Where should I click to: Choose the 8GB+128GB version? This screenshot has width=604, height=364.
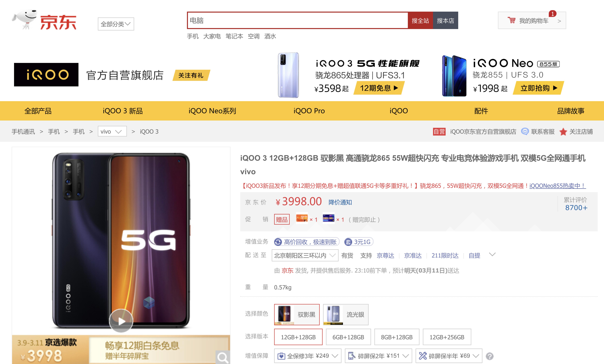[x=397, y=337]
